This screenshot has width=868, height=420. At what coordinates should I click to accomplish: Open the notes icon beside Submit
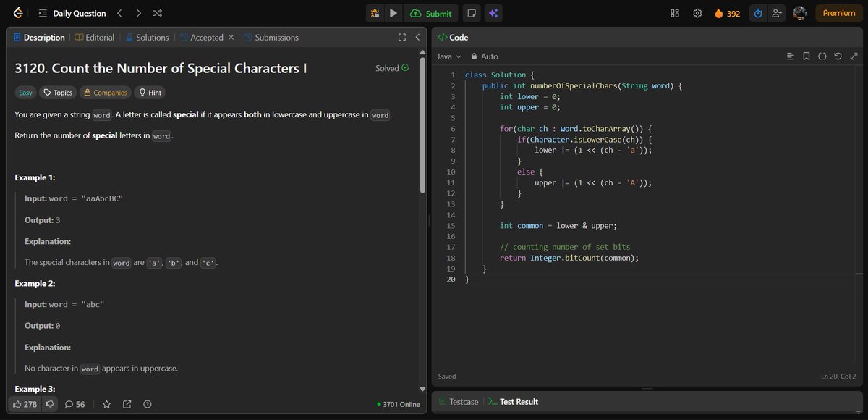471,13
